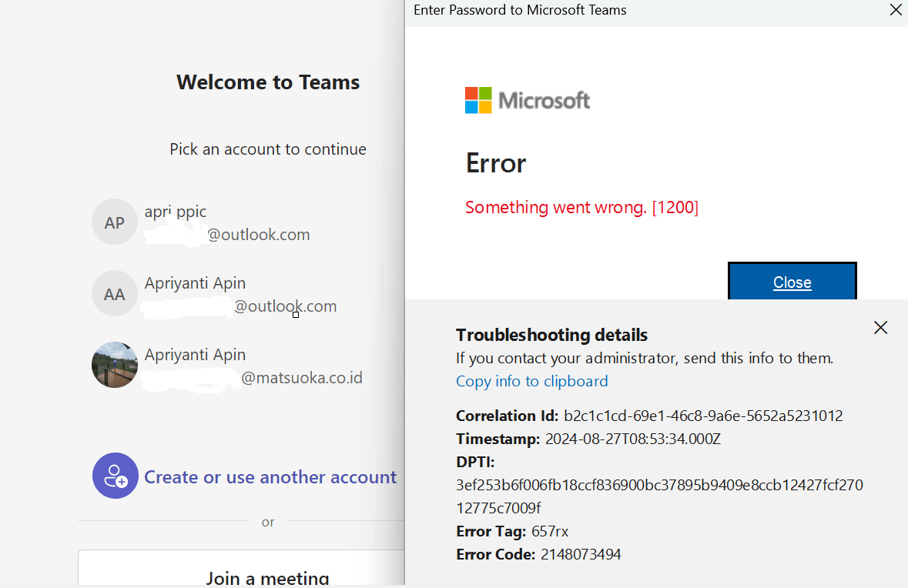Click the add-account person icon
This screenshot has width=908, height=588.
(x=116, y=476)
